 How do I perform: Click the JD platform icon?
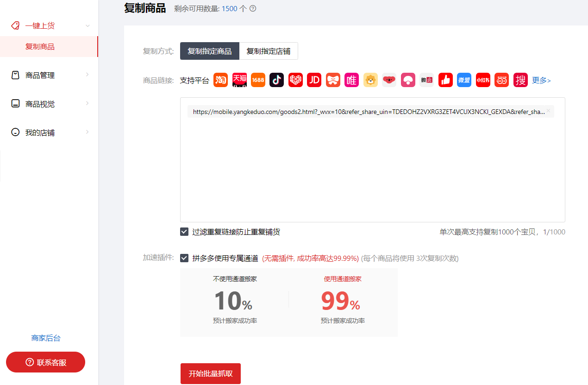pos(314,80)
